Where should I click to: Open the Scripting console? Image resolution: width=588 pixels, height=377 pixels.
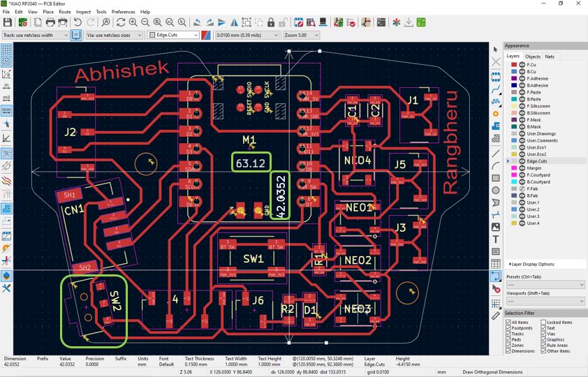tap(381, 22)
